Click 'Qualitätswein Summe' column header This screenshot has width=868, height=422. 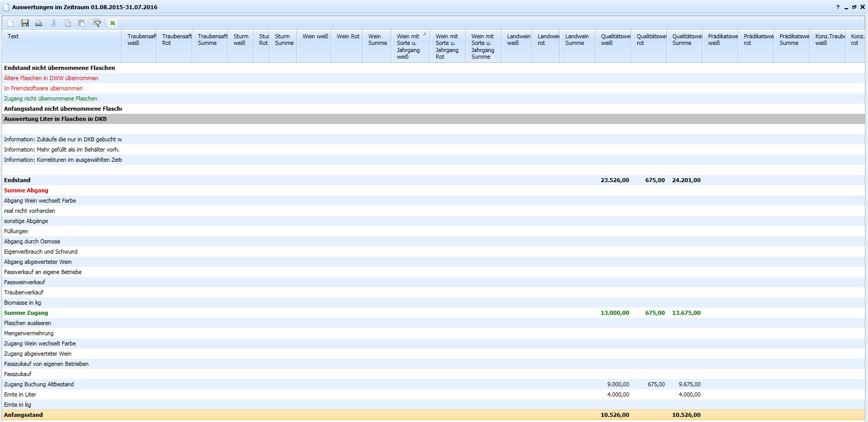tap(684, 40)
